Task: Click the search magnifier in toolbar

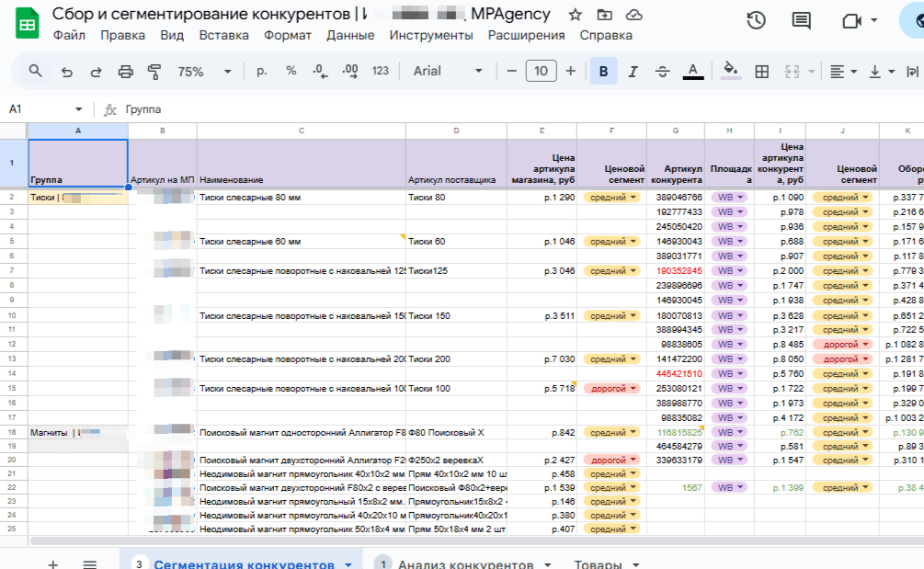Action: [x=35, y=72]
